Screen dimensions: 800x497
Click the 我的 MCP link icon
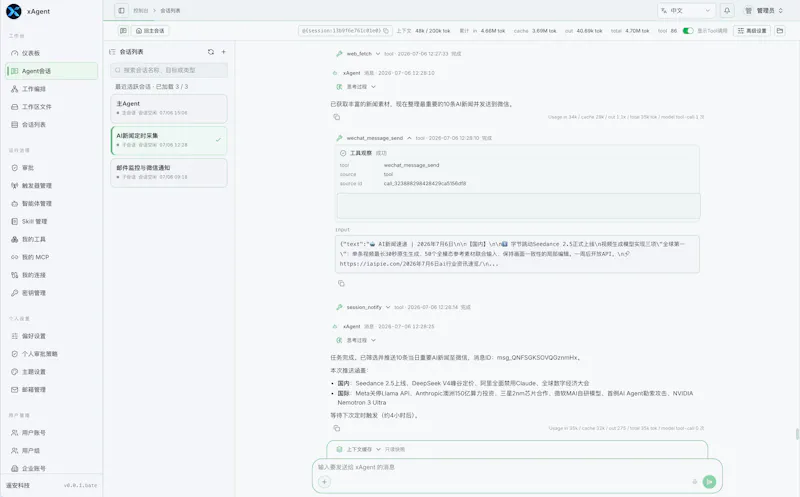click(14, 257)
